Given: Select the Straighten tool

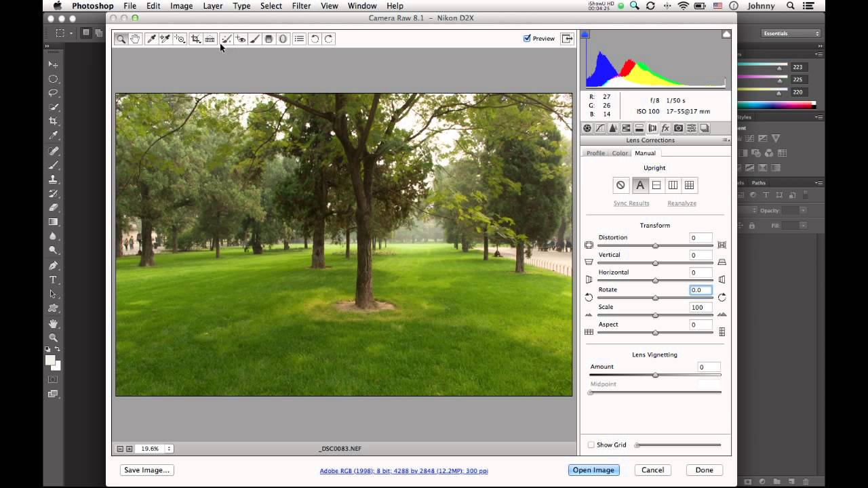Looking at the screenshot, I should (210, 39).
